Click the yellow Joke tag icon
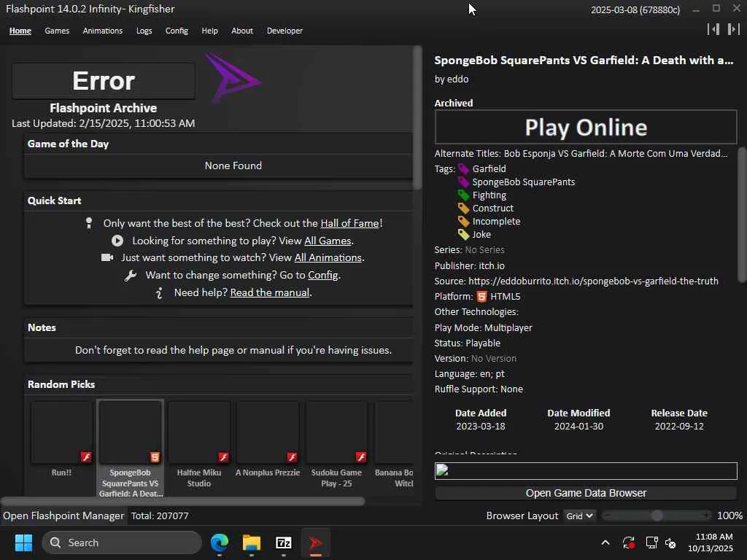Screen dimensions: 747x560 (463, 234)
